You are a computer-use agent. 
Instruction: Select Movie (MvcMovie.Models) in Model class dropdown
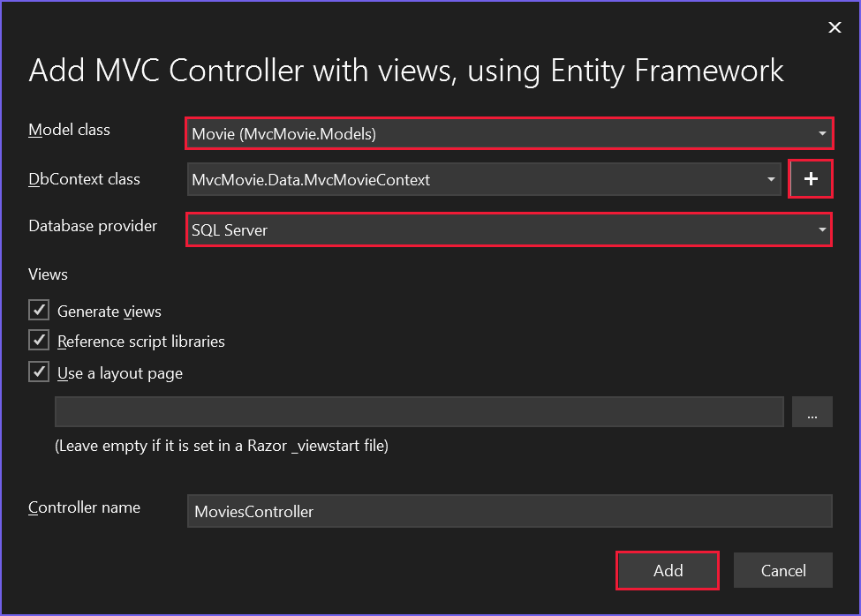pyautogui.click(x=495, y=133)
